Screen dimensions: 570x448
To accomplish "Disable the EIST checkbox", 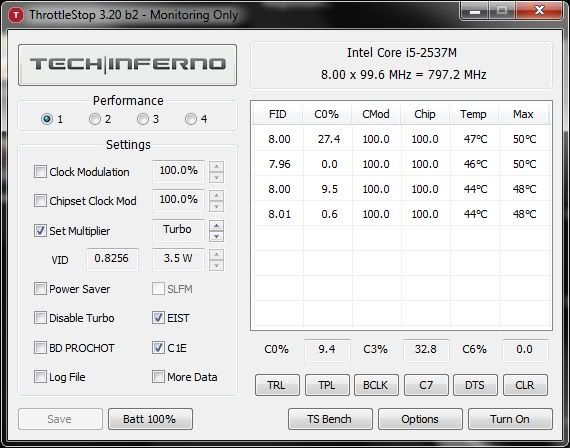I will point(158,317).
